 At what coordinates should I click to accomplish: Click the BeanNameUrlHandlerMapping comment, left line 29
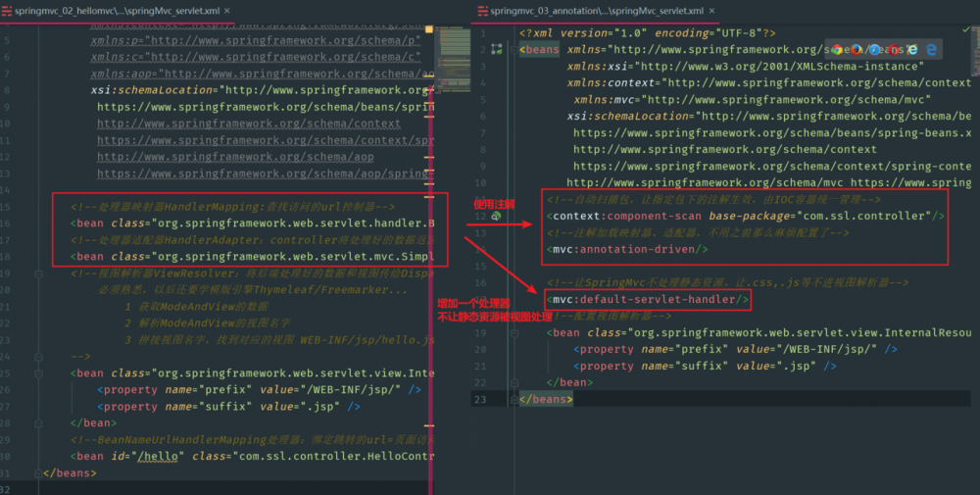pos(253,440)
